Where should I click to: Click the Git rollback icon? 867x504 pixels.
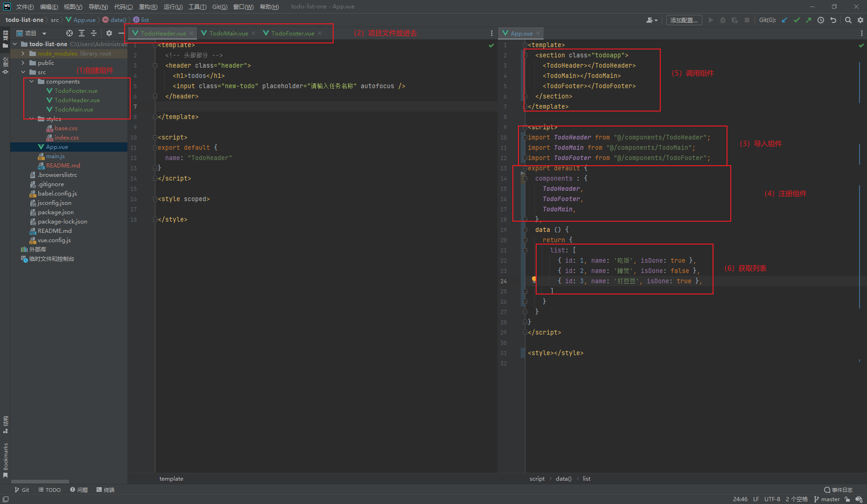[833, 20]
